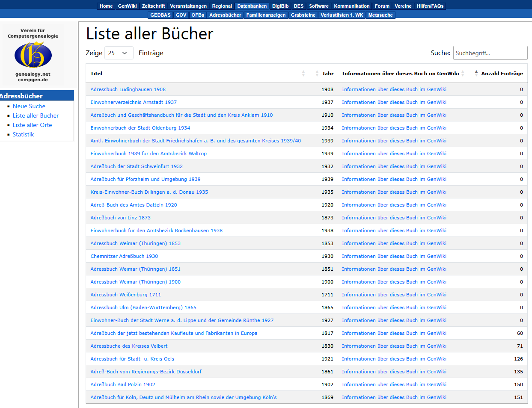This screenshot has height=408, width=532.
Task: Open Einwohnerbuch der Stadt Oldenburg 1934
Action: pyautogui.click(x=140, y=128)
